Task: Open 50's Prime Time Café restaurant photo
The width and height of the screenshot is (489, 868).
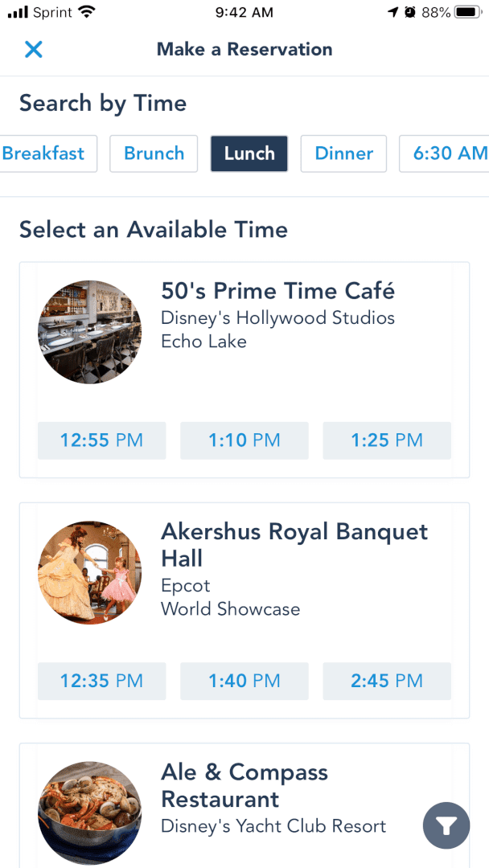Action: click(x=90, y=332)
